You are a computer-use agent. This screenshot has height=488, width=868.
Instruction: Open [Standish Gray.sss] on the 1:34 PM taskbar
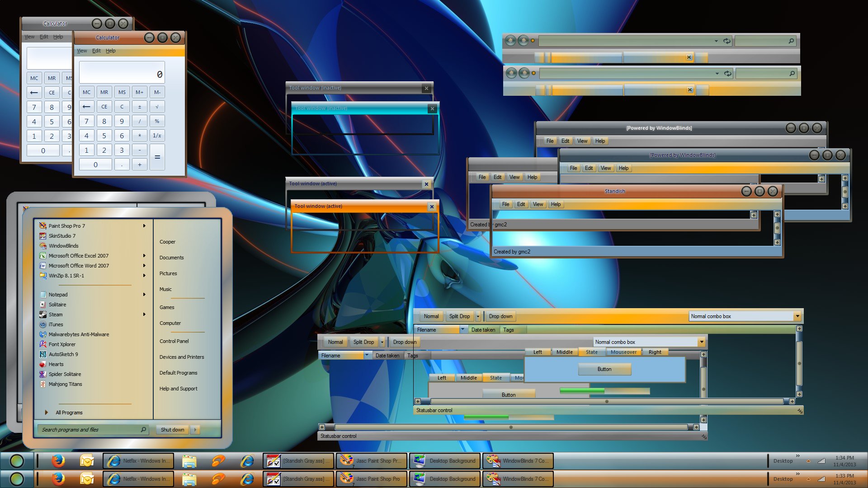coord(298,461)
